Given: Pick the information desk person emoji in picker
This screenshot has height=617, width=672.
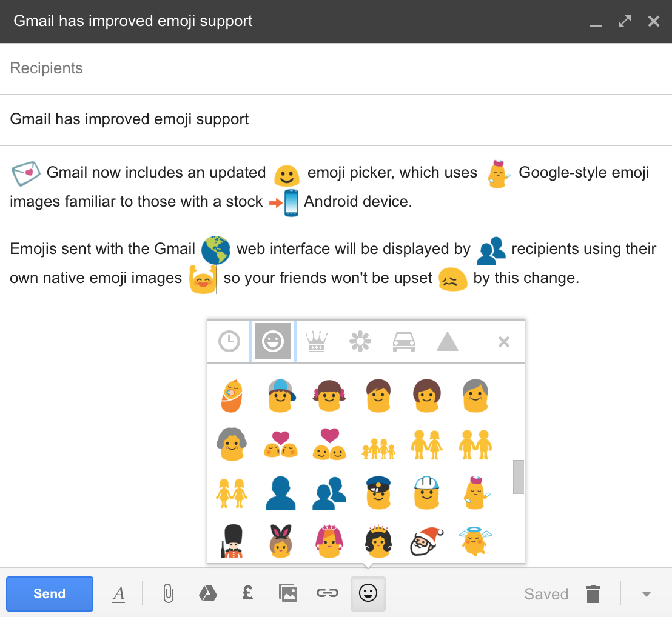Looking at the screenshot, I should pyautogui.click(x=475, y=493).
